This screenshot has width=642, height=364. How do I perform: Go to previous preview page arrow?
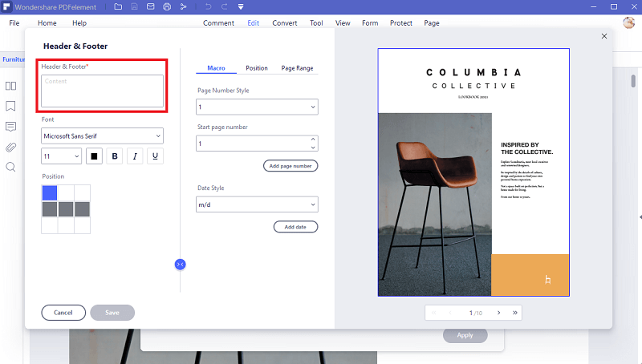(450, 313)
